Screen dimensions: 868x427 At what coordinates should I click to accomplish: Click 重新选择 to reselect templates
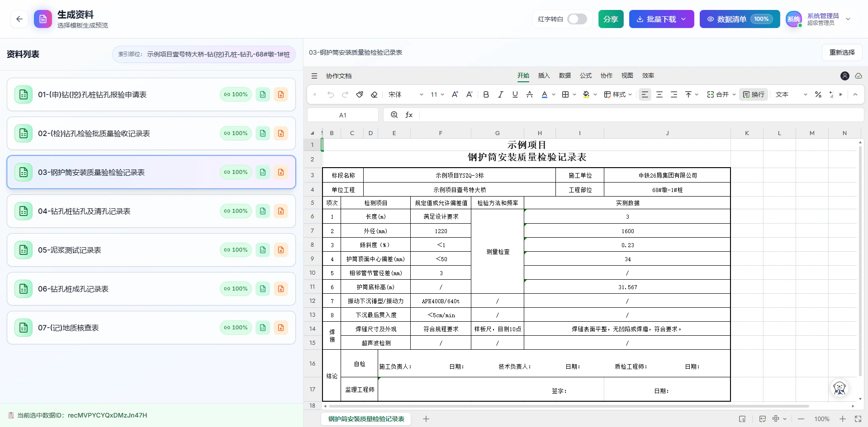pyautogui.click(x=842, y=52)
